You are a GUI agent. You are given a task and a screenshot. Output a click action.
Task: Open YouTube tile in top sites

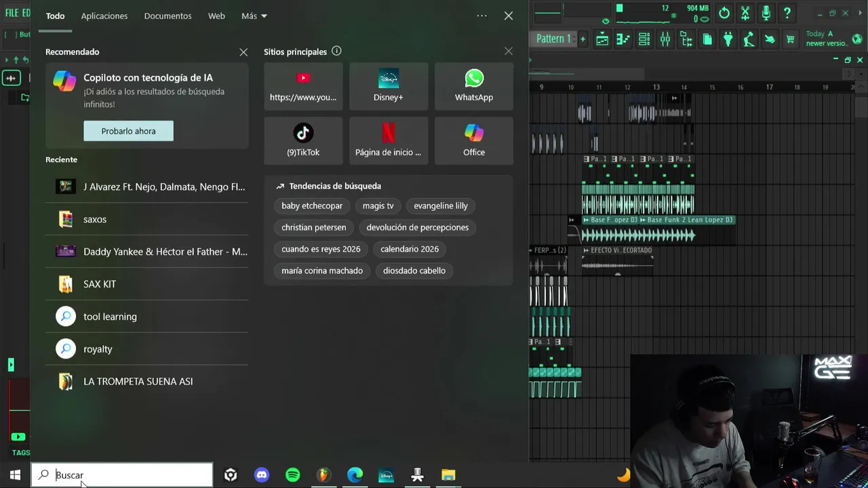coord(303,86)
